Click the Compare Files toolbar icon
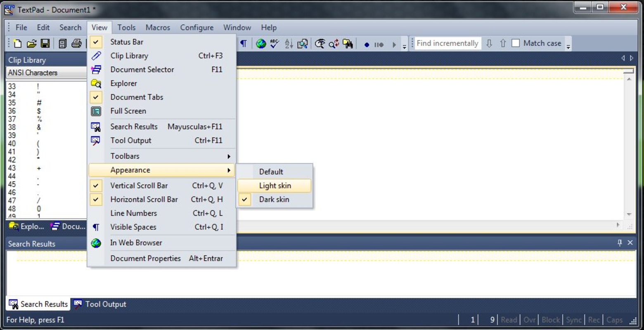This screenshot has width=644, height=330. click(303, 43)
